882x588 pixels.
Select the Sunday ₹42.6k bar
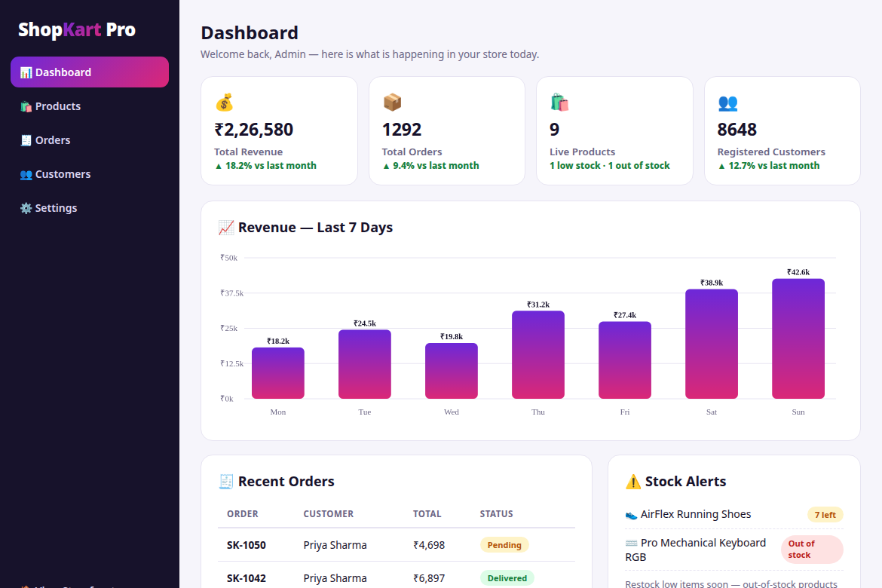tap(798, 338)
